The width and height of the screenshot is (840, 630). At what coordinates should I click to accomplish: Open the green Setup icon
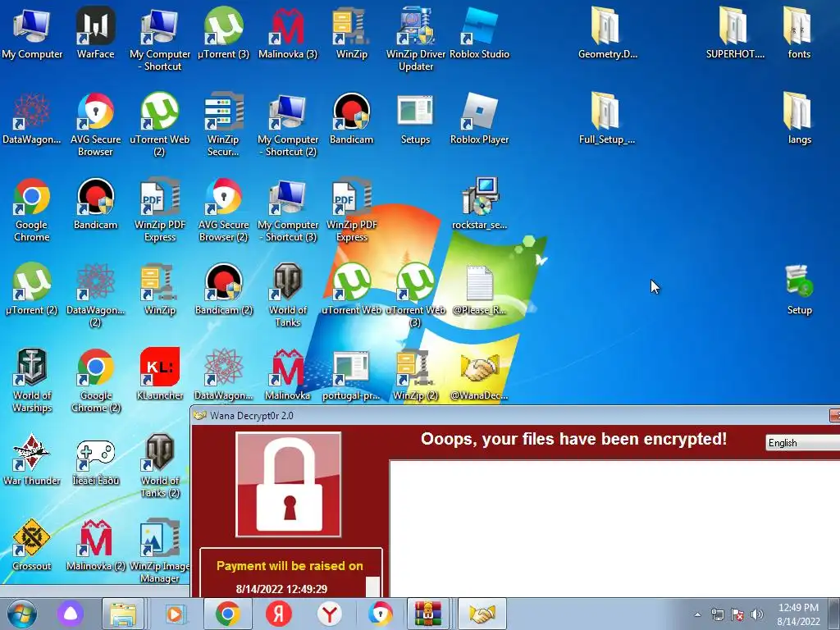pos(799,289)
